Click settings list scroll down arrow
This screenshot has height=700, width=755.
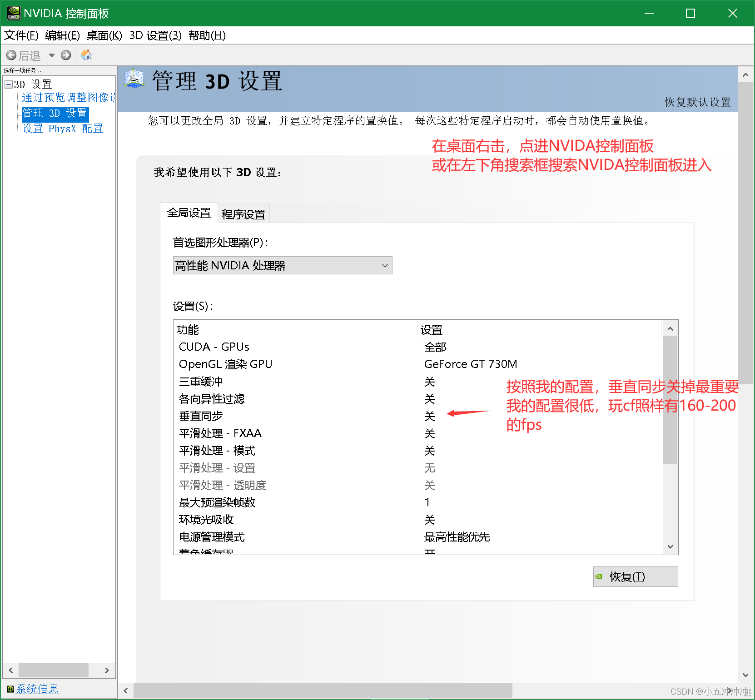pos(670,546)
